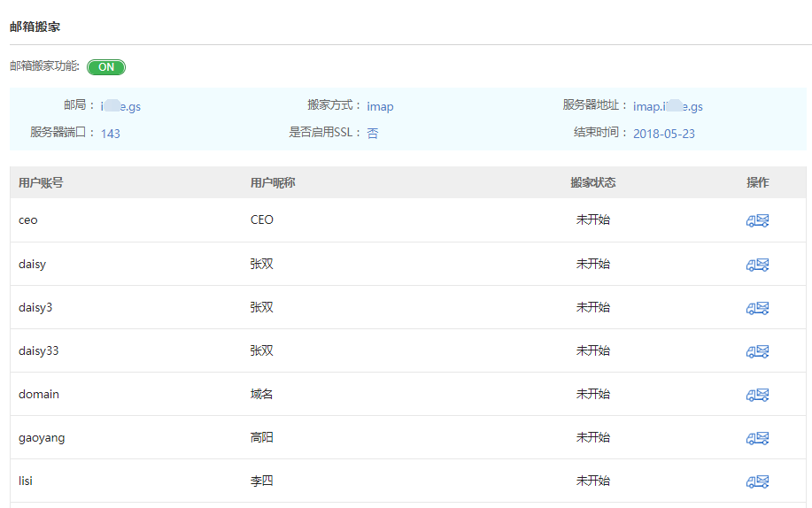Click the migration icon for lisi
This screenshot has height=508, width=812.
[757, 481]
